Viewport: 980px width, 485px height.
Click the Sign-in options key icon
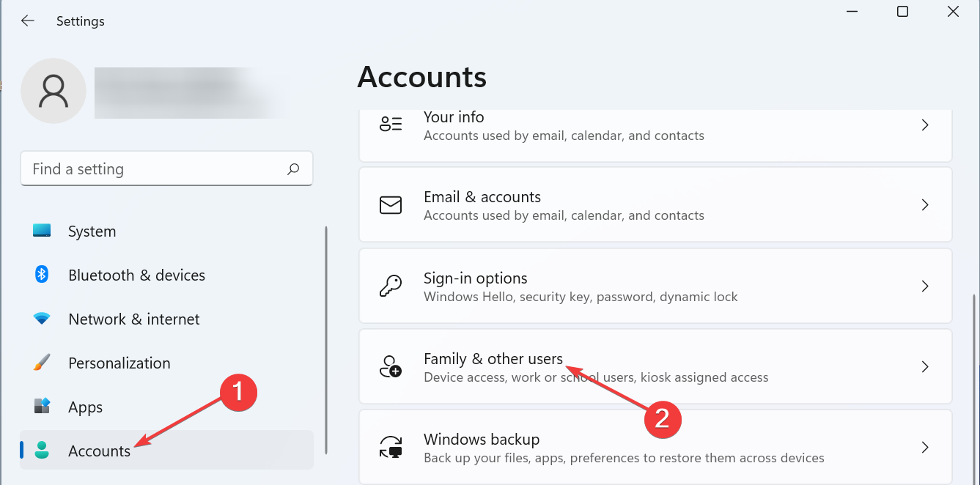[x=391, y=286]
